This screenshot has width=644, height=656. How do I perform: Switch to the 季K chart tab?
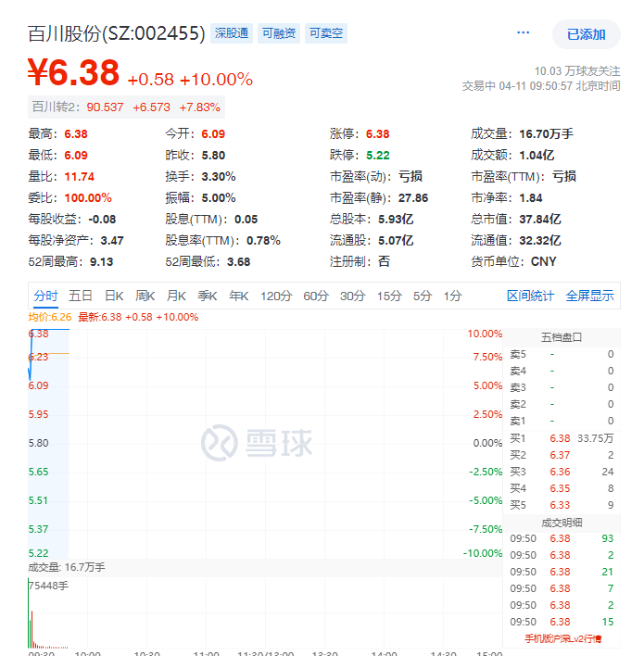(x=208, y=296)
